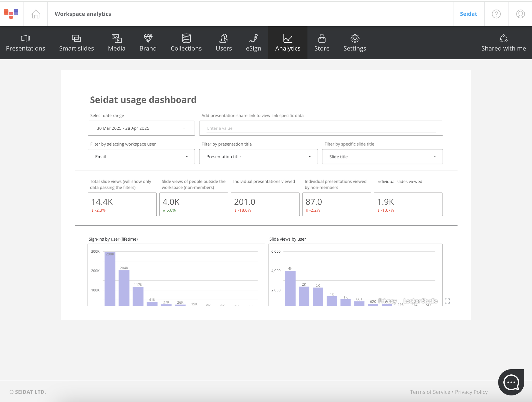This screenshot has height=402, width=532.
Task: Click the share link input field
Action: point(321,128)
